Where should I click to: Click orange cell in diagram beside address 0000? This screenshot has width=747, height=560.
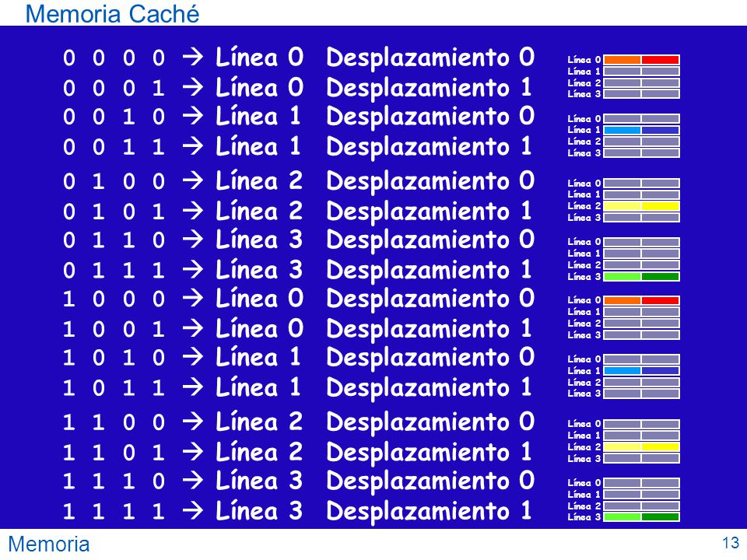622,60
